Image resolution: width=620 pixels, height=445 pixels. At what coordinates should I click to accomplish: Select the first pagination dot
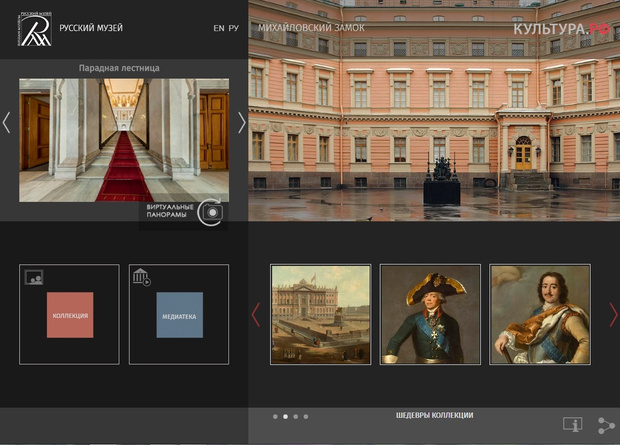[275, 417]
